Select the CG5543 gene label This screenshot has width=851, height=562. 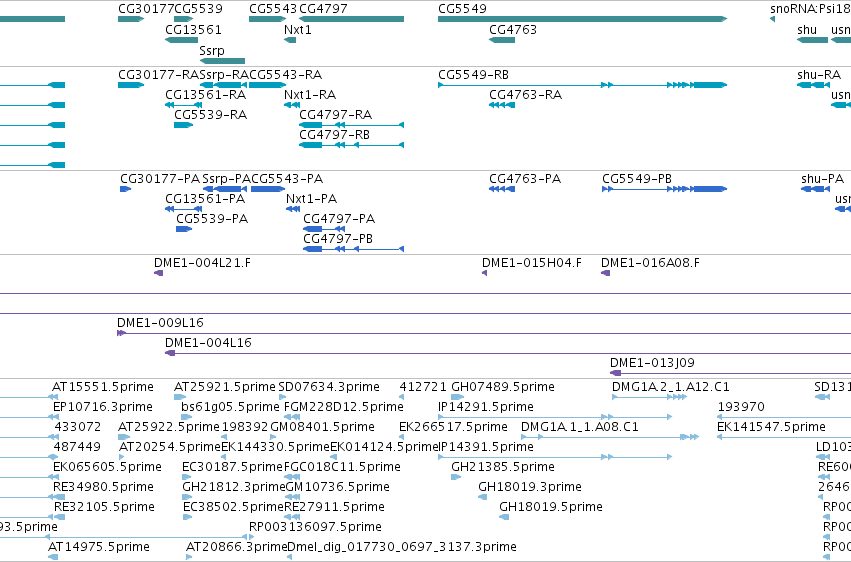click(x=273, y=9)
